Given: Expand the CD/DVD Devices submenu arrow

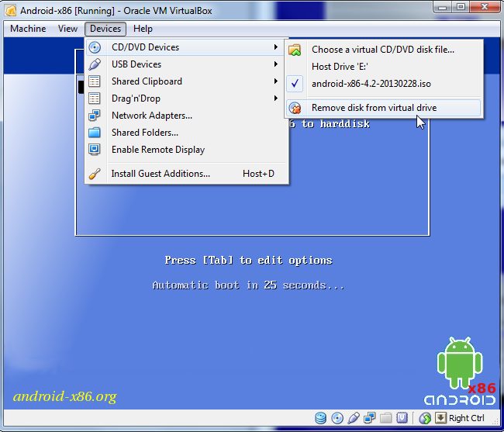Looking at the screenshot, I should 276,47.
